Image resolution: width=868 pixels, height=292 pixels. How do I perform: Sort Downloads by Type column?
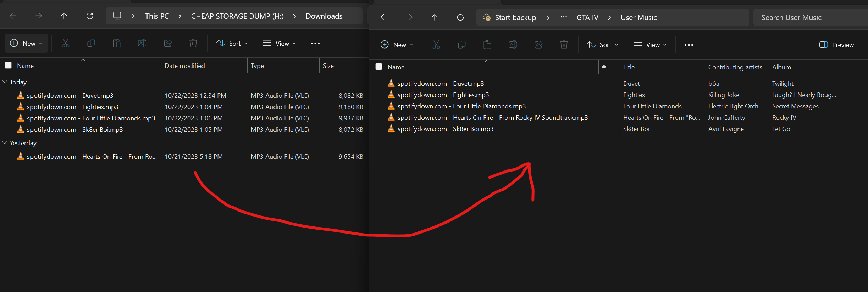pyautogui.click(x=283, y=66)
